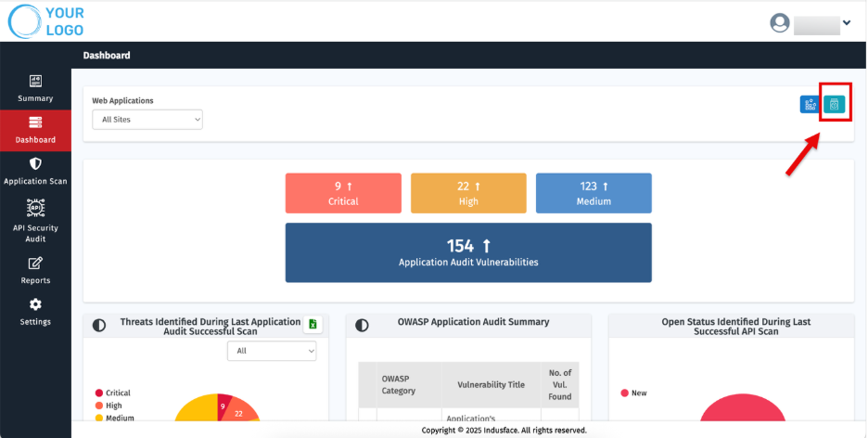Open the API Security Audit chip icon

[x=35, y=208]
